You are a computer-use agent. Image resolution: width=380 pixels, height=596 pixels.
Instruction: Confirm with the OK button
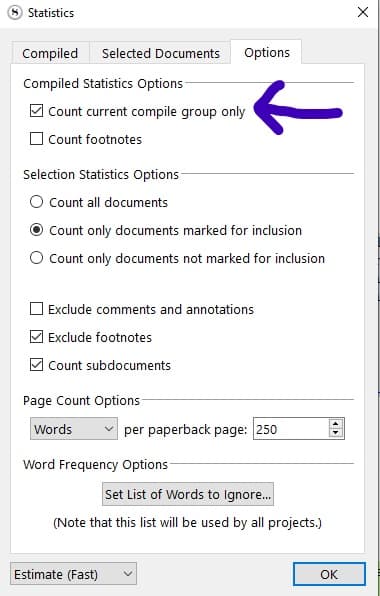(329, 574)
